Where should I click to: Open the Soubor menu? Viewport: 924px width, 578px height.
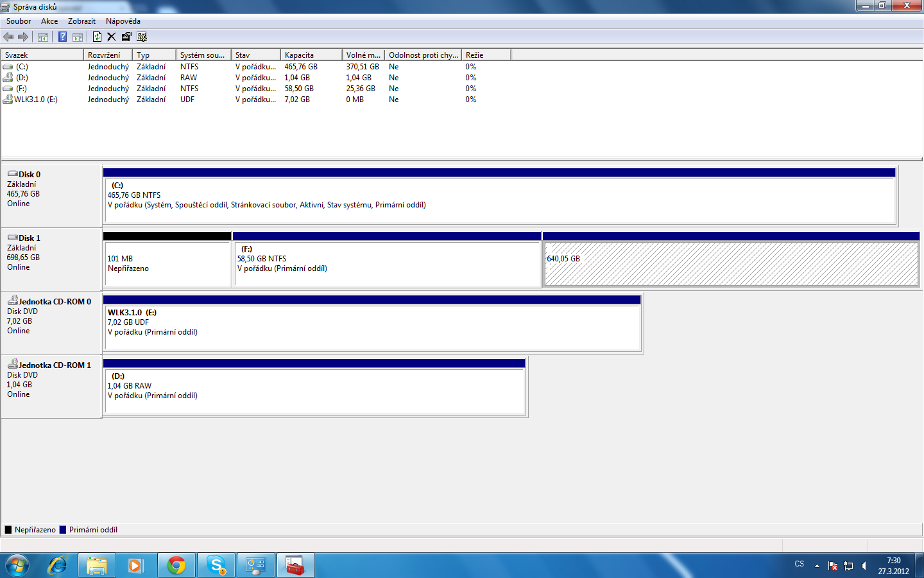coord(19,21)
